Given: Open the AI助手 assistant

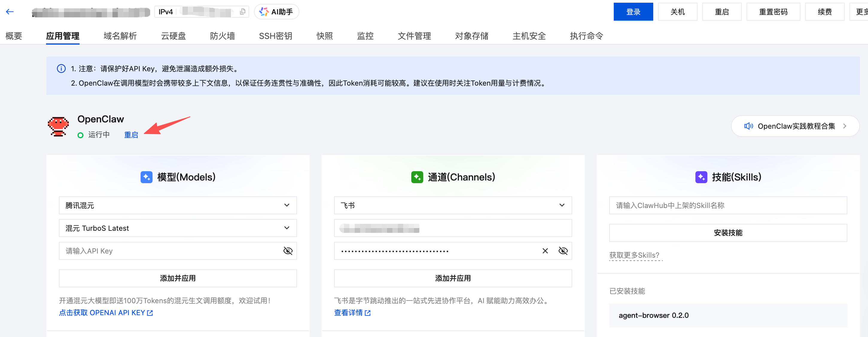Looking at the screenshot, I should [x=276, y=11].
